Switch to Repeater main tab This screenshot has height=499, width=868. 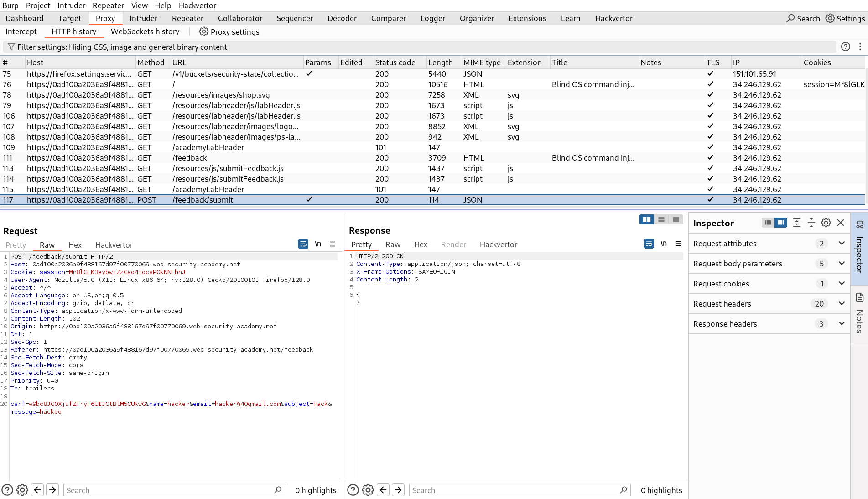pyautogui.click(x=187, y=18)
